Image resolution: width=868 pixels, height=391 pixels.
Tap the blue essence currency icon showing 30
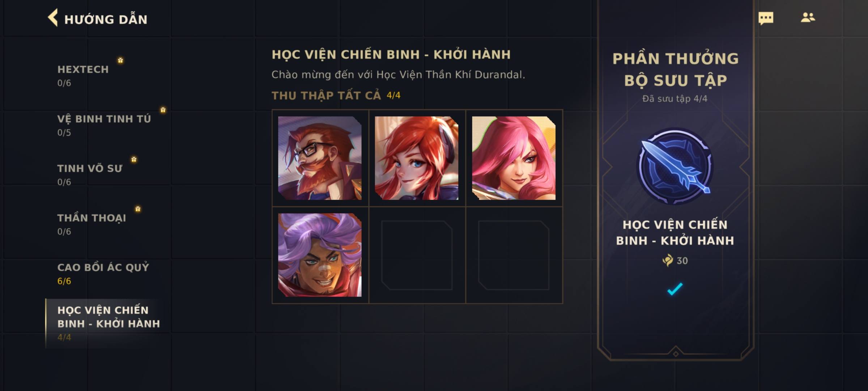pyautogui.click(x=668, y=260)
